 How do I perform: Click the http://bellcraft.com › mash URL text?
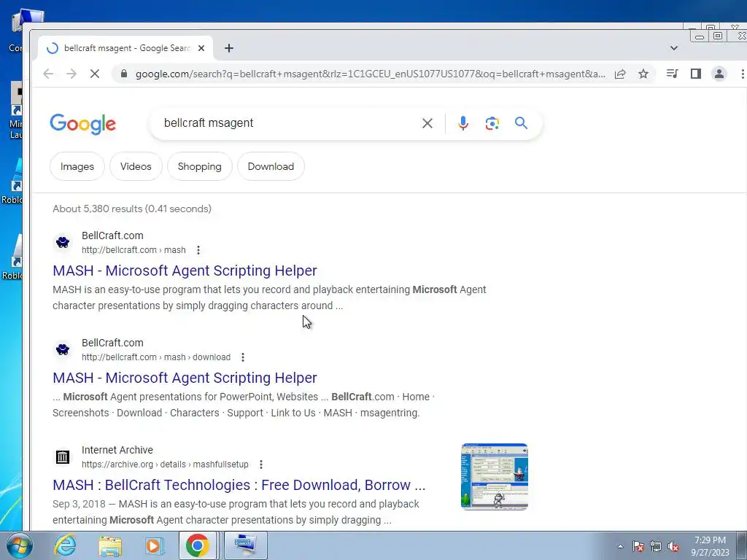click(x=133, y=250)
